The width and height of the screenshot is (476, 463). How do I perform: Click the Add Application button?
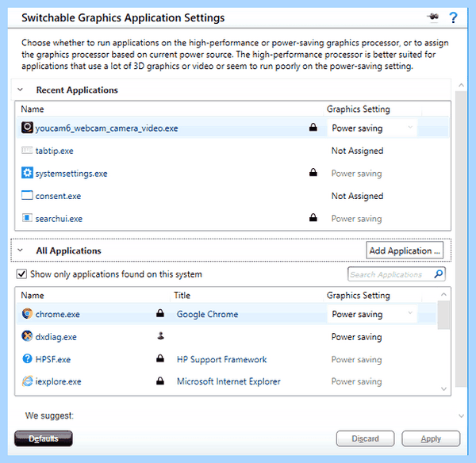(405, 251)
